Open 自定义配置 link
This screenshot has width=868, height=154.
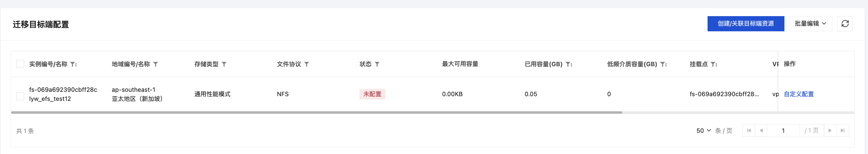[799, 94]
